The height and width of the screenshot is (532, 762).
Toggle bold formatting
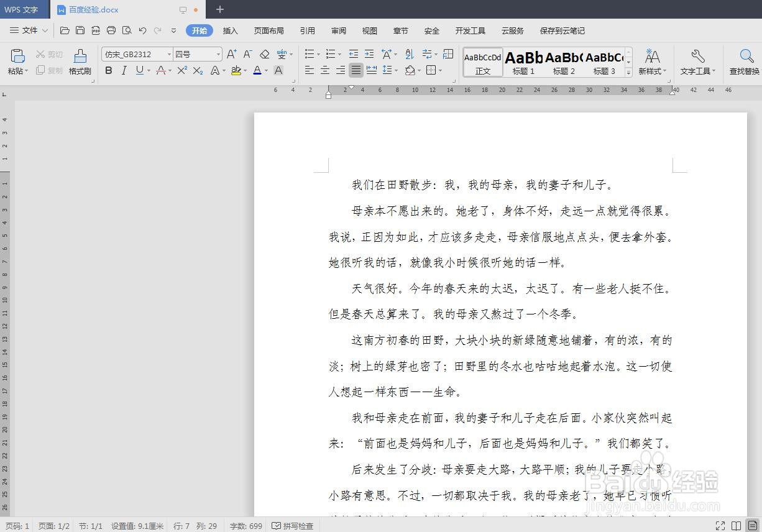[x=109, y=71]
